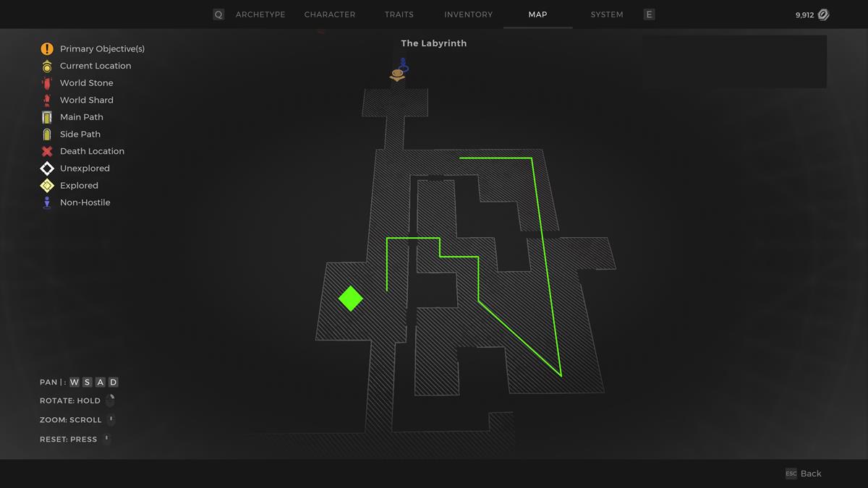The height and width of the screenshot is (488, 868).
Task: Open the System tab
Action: pos(607,14)
